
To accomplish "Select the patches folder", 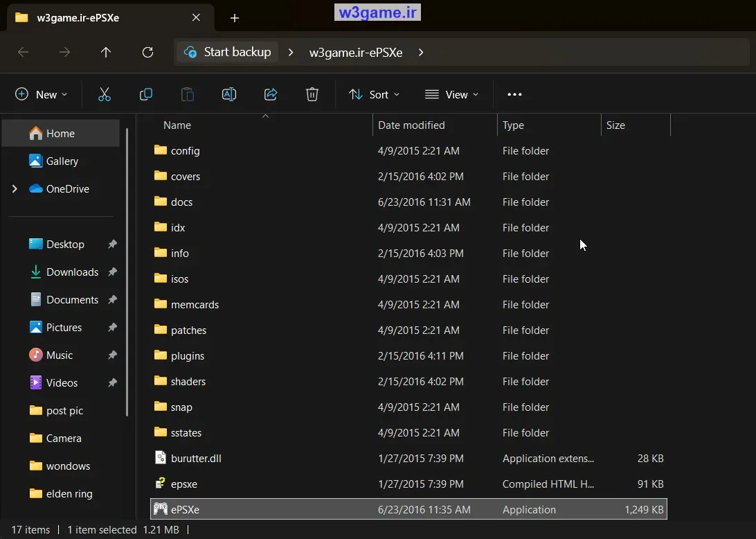I will (x=409, y=330).
